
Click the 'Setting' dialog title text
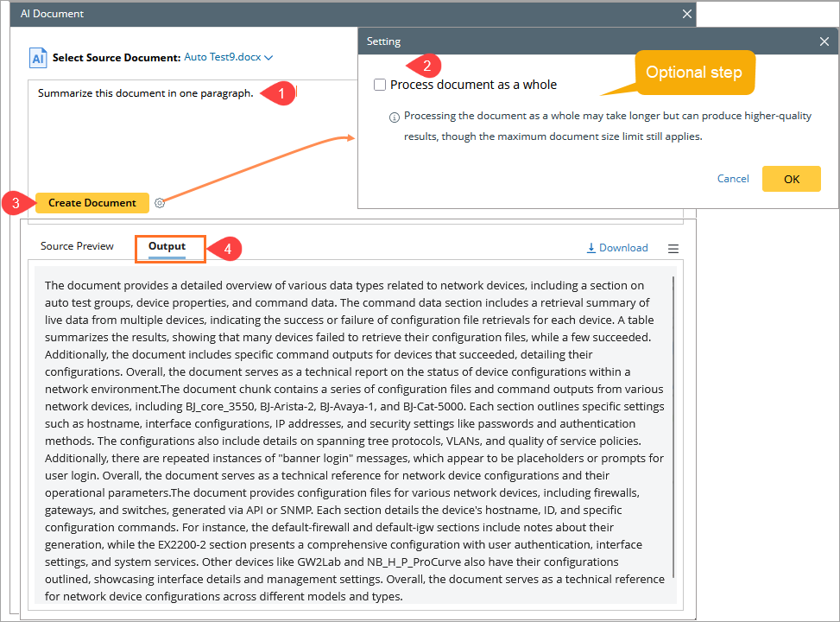(x=383, y=41)
